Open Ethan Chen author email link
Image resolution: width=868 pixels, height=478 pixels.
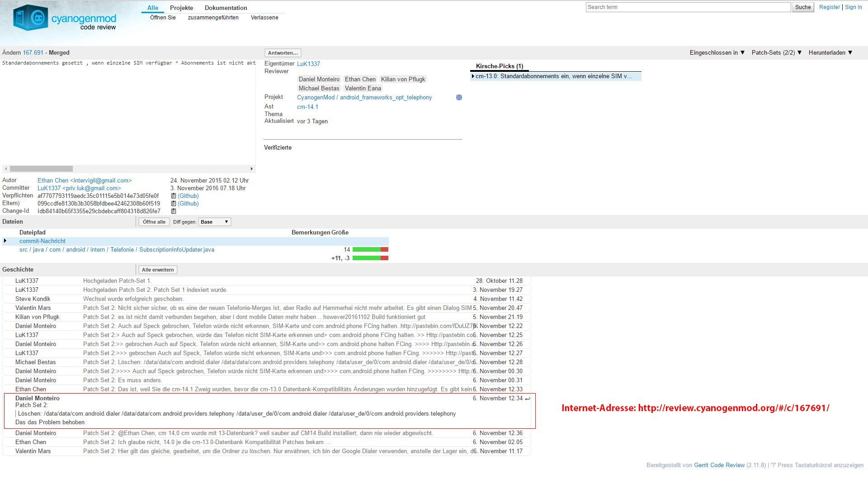click(x=85, y=181)
